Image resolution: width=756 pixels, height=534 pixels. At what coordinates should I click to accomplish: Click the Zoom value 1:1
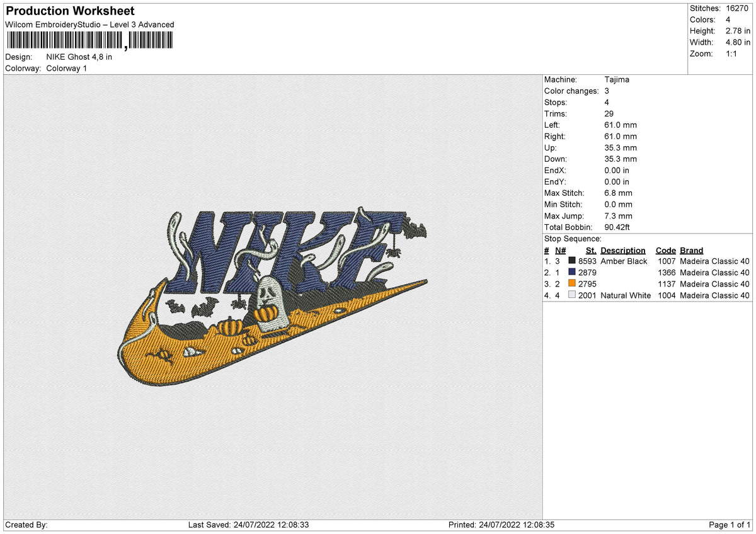pos(733,54)
